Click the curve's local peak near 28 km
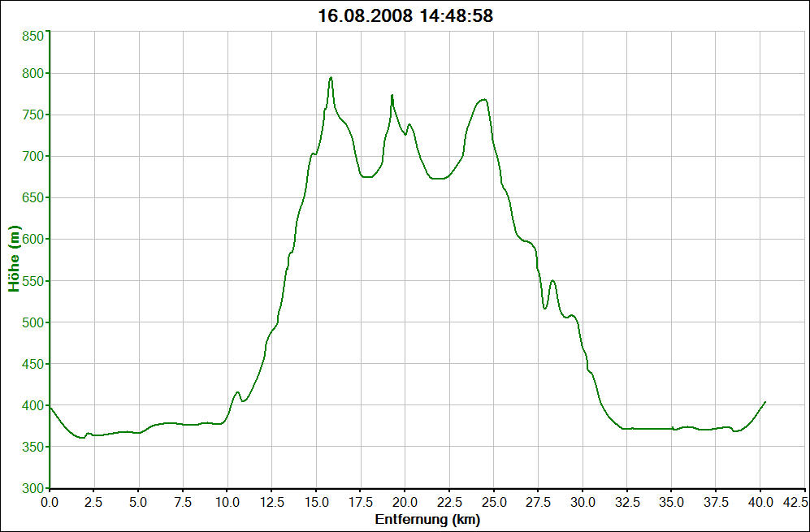This screenshot has width=810, height=532. [x=552, y=281]
